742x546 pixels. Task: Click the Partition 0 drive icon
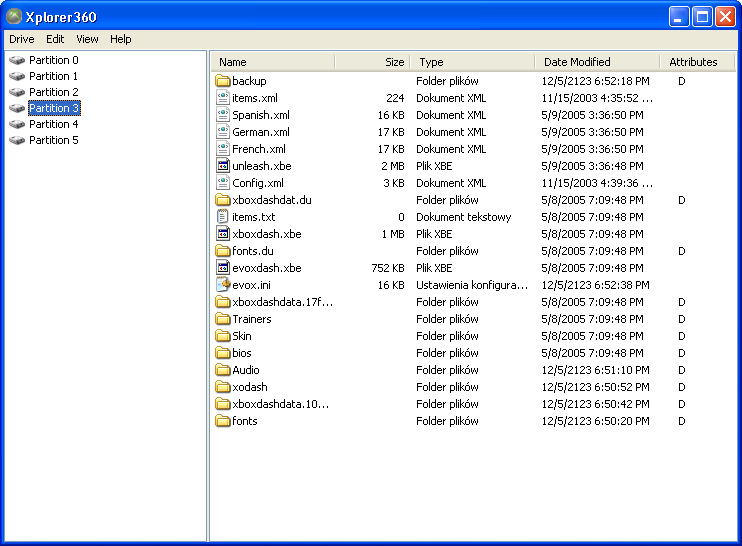coord(17,60)
